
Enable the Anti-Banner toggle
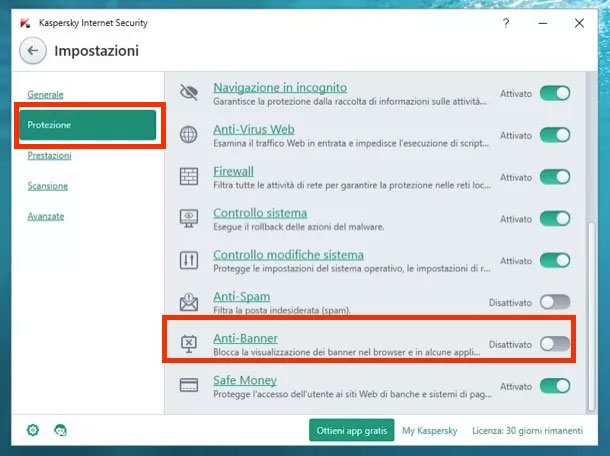point(554,344)
